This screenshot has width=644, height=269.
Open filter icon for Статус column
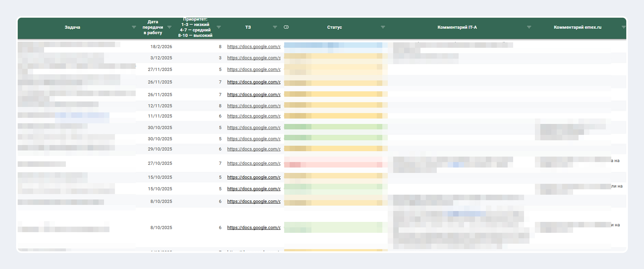coord(383,27)
